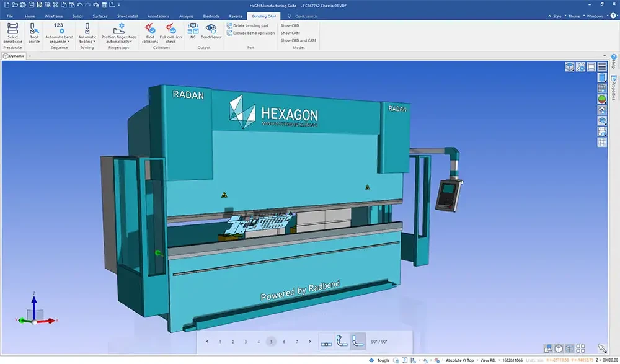This screenshot has height=364, width=620.
Task: Open the Windows dropdown
Action: 595,16
